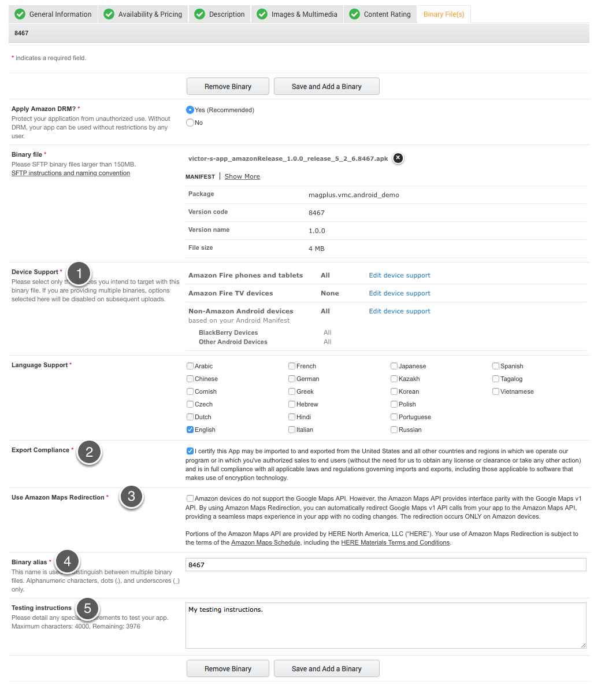The image size is (616, 684).
Task: Click top Remove Binary button
Action: click(x=228, y=86)
